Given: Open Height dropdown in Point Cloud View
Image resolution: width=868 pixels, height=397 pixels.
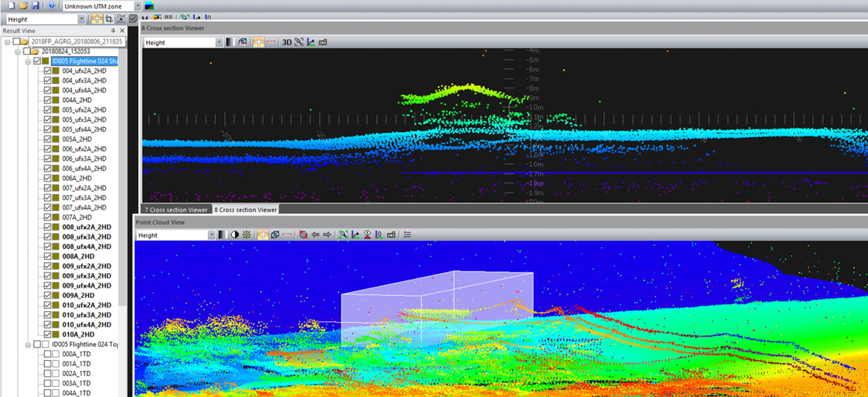Looking at the screenshot, I should click(x=212, y=235).
